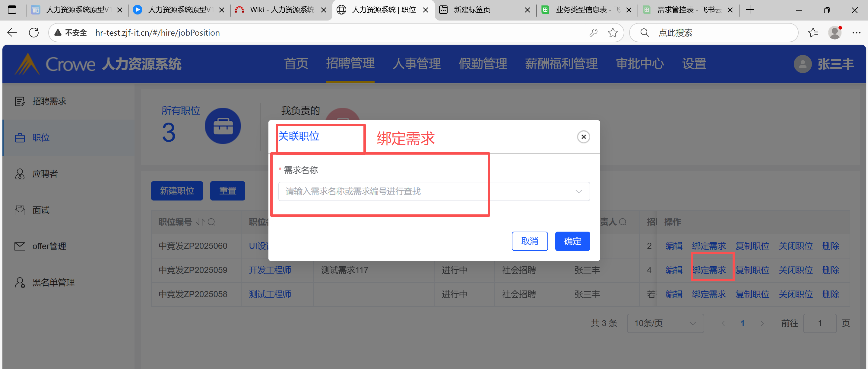Click the search icon in 职位编号 column header
The image size is (868, 369).
click(211, 222)
